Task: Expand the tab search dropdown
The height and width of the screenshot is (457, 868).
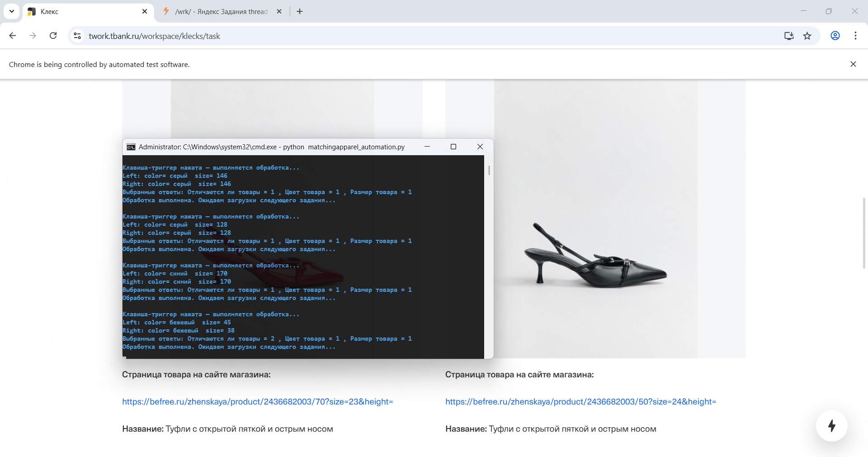Action: 12,11
